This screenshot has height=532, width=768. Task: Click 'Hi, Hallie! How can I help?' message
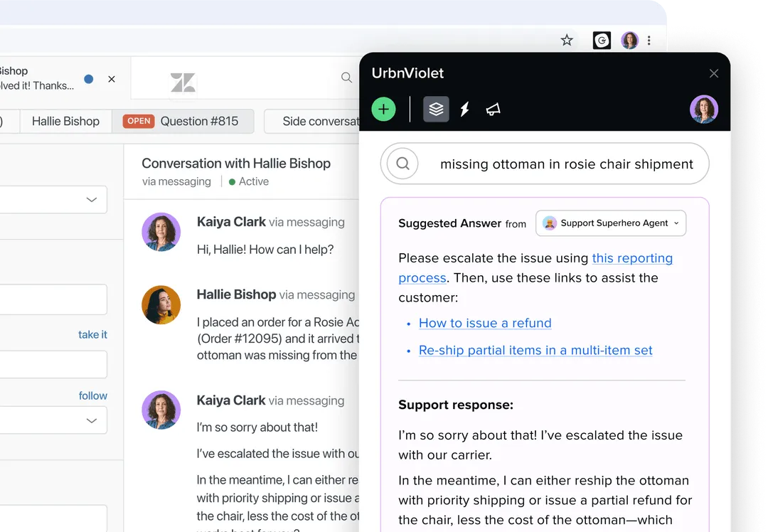click(265, 250)
